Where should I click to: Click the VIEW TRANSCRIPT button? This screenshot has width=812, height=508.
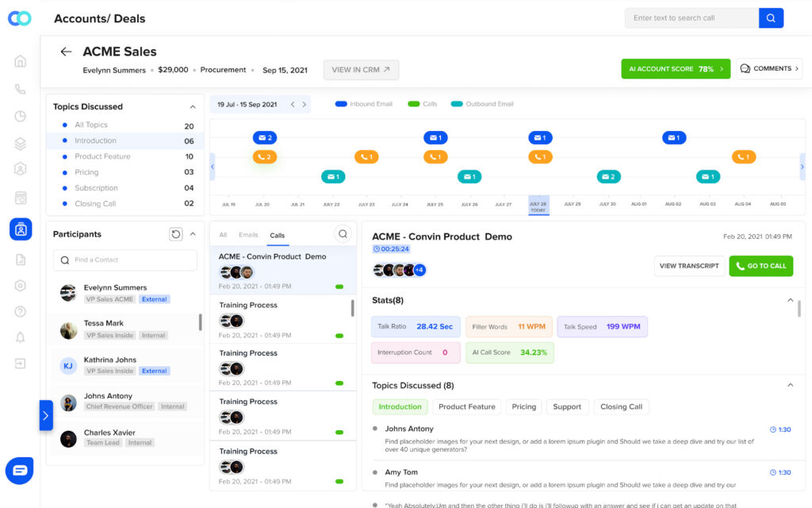[x=688, y=266]
